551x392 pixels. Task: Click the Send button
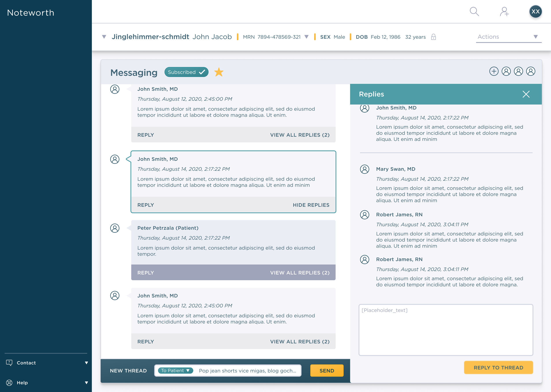coord(327,371)
